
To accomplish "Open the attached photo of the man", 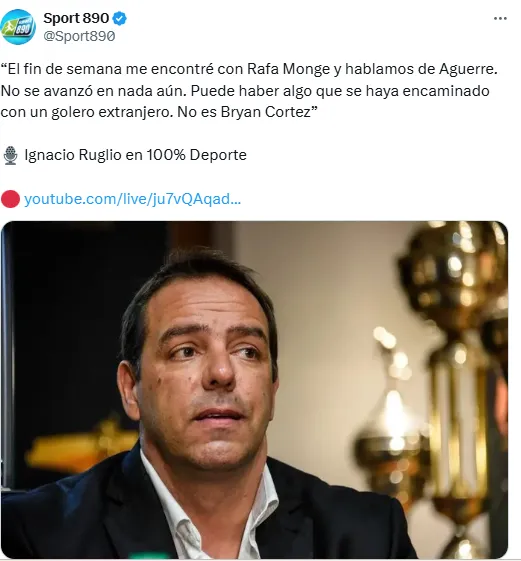I will coord(254,389).
